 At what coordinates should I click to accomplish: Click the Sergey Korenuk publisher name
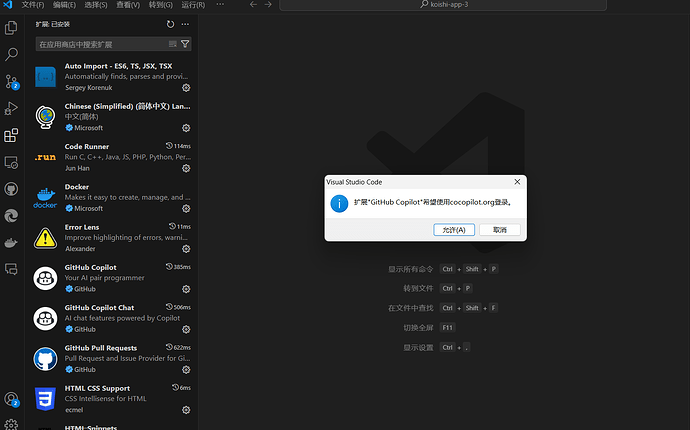pyautogui.click(x=88, y=88)
